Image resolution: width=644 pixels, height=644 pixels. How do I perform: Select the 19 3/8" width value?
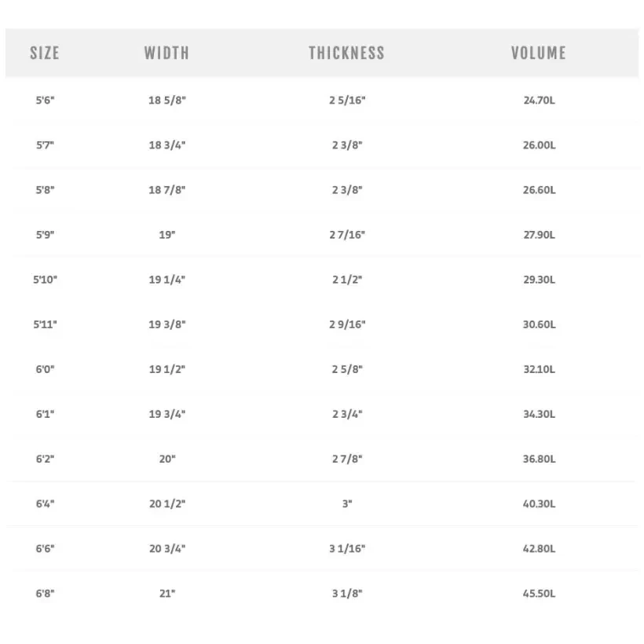click(167, 324)
